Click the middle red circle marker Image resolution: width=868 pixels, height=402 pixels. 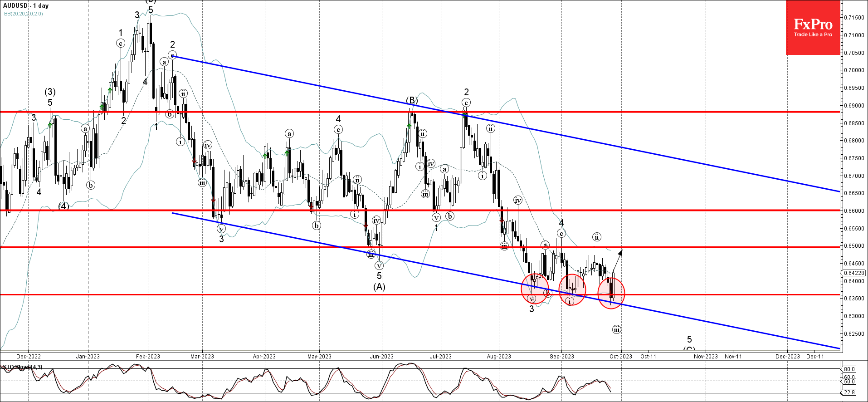pos(572,290)
